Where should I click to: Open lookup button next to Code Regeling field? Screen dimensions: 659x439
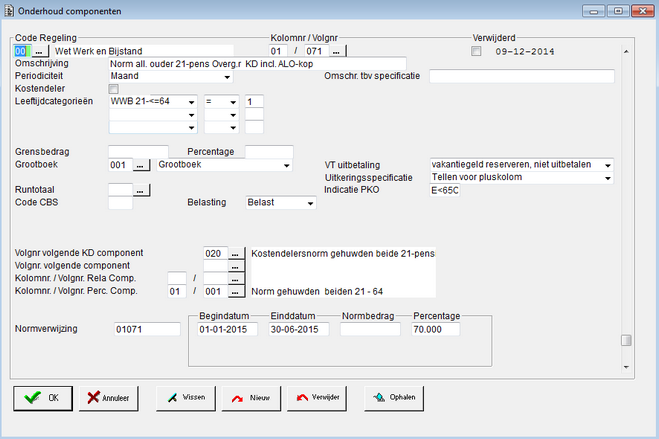39,52
